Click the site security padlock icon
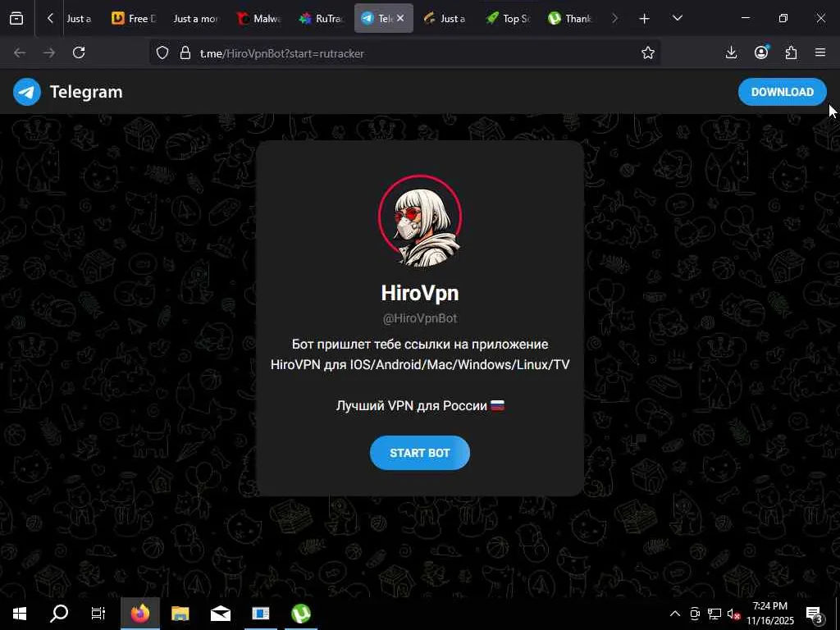Viewport: 840px width, 630px height. click(185, 52)
